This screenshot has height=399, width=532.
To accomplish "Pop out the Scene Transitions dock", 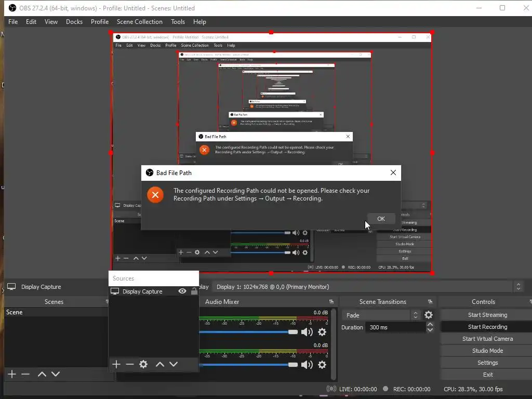I will tap(430, 302).
